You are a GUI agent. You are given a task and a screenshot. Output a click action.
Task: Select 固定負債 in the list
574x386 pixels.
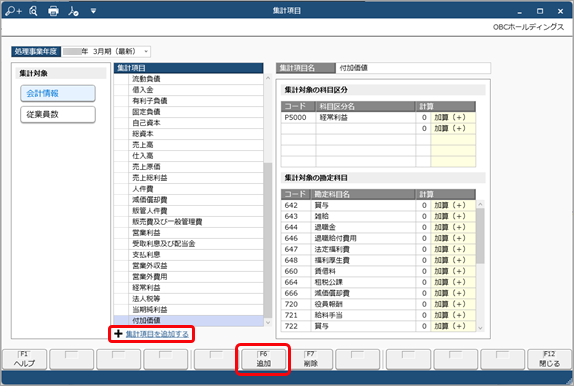click(x=189, y=112)
